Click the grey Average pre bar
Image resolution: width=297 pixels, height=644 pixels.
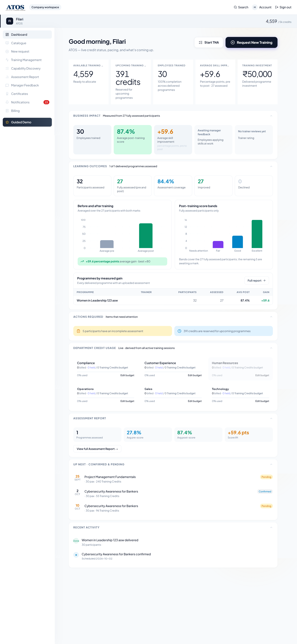tap(107, 244)
